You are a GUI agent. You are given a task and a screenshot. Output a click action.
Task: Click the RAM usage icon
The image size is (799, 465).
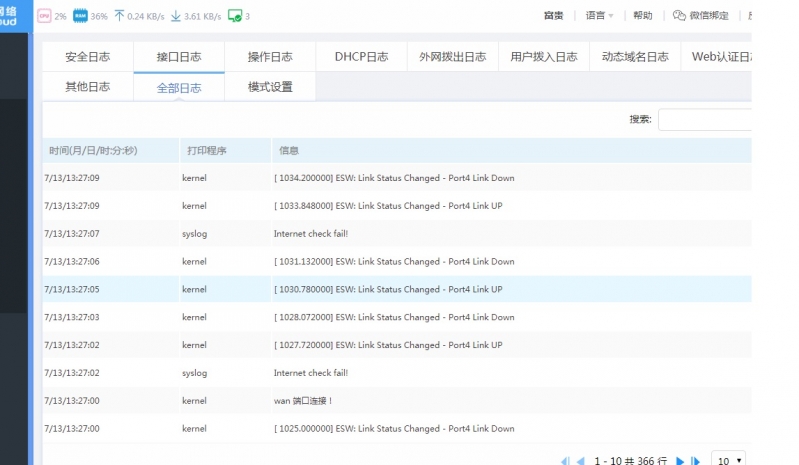pyautogui.click(x=80, y=16)
